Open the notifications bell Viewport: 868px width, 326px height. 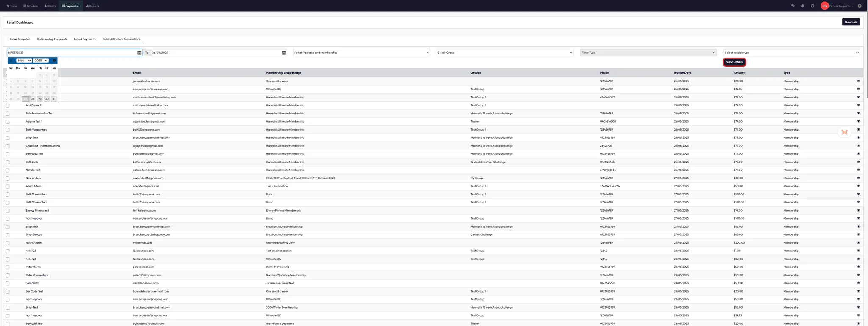coord(802,6)
